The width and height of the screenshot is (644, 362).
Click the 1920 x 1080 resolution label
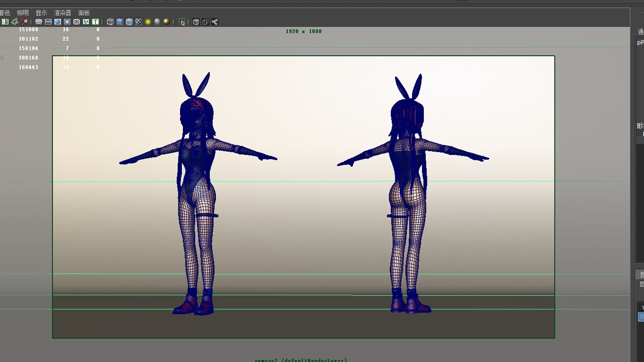(x=304, y=31)
